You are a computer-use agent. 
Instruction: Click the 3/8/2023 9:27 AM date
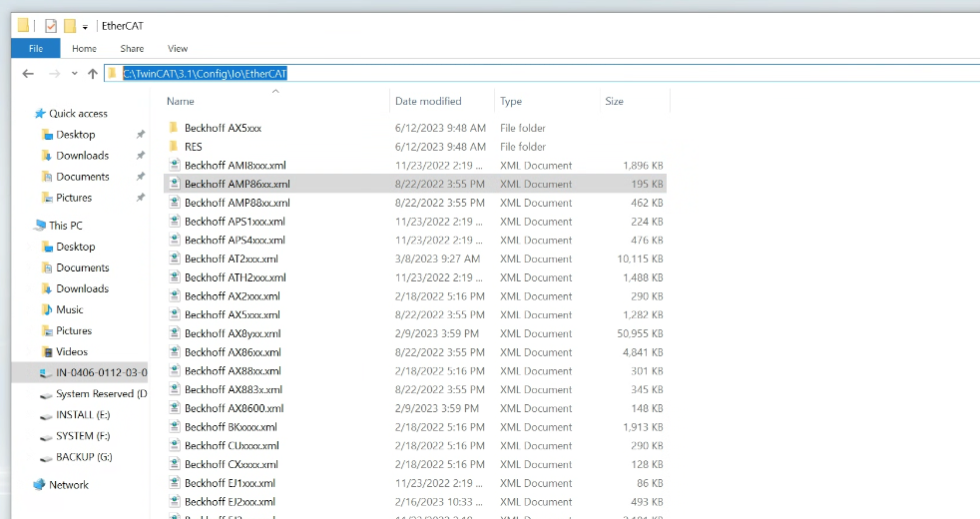tap(437, 259)
